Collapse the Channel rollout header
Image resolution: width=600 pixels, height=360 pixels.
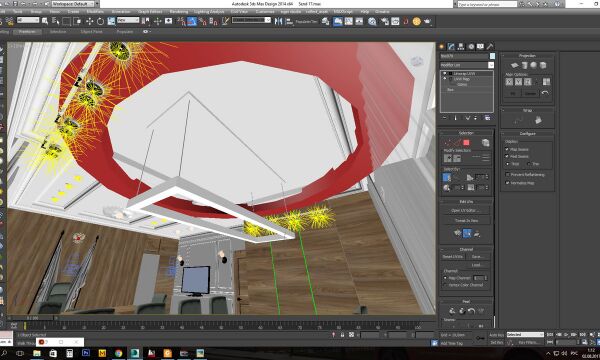pyautogui.click(x=466, y=249)
